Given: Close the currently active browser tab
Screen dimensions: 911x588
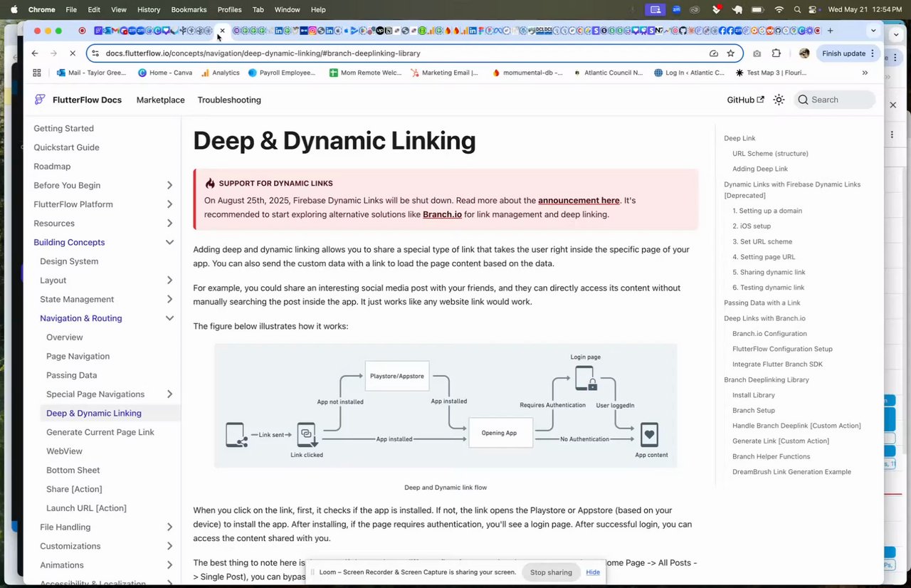Looking at the screenshot, I should pyautogui.click(x=222, y=31).
